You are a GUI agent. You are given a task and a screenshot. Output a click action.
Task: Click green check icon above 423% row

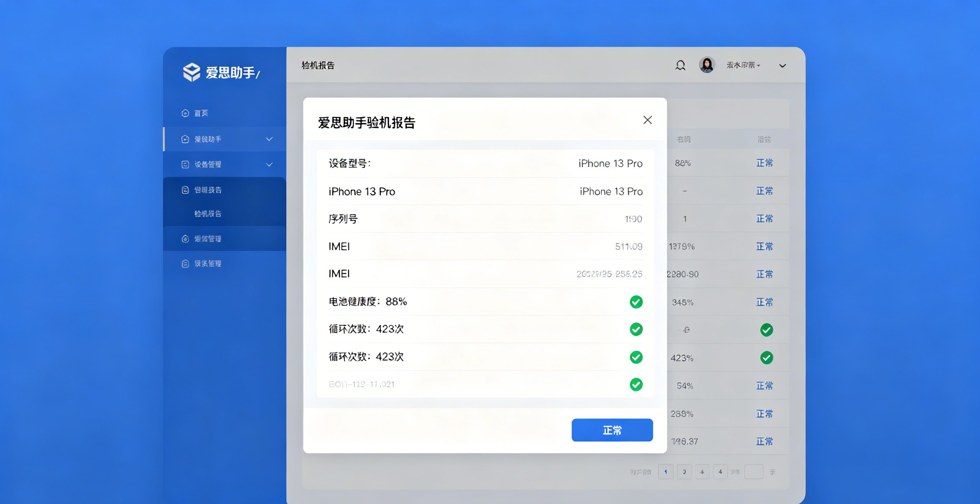point(767,330)
